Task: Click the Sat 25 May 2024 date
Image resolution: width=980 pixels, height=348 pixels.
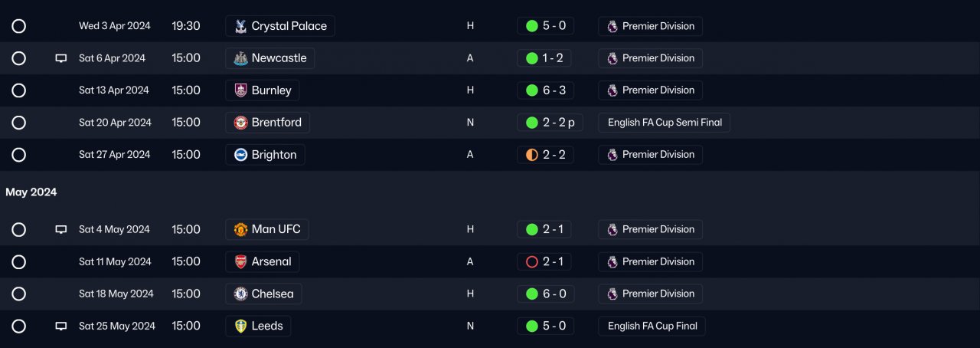Action: point(116,326)
